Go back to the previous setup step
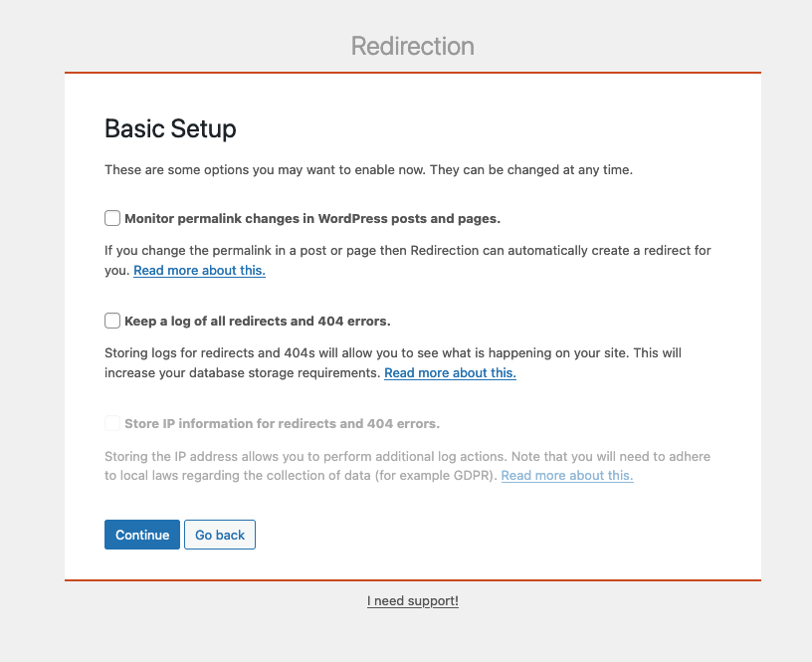812x662 pixels. point(220,535)
